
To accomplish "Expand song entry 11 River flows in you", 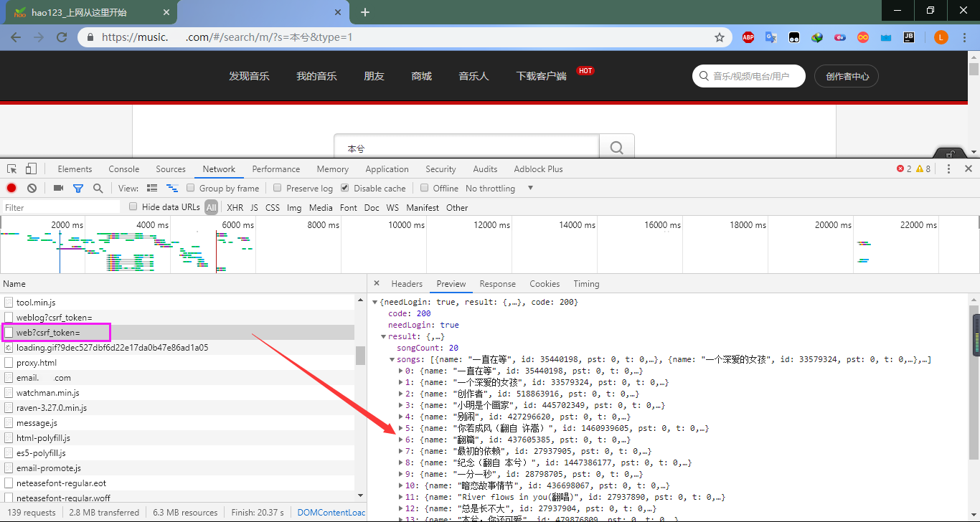I will coord(400,497).
